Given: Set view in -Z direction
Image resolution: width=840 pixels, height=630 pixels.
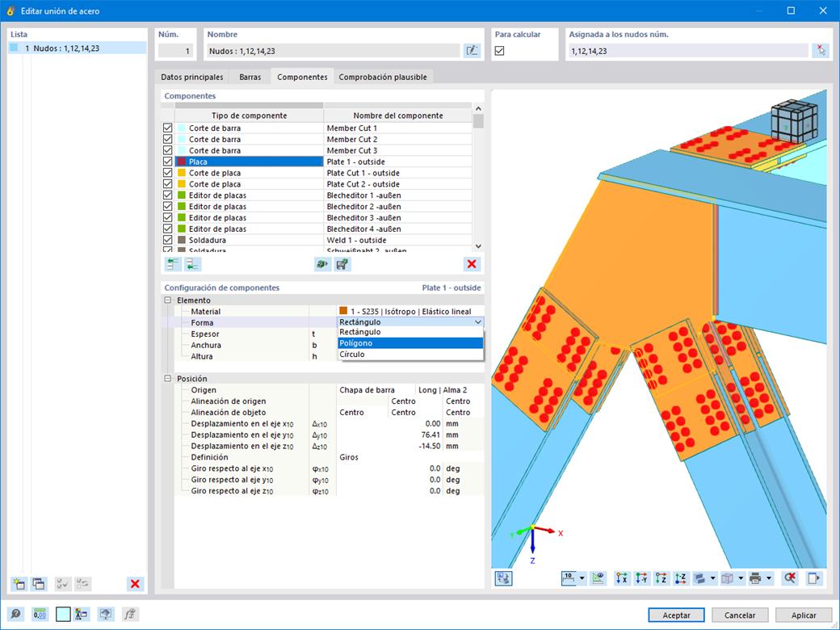Looking at the screenshot, I should 681,578.
